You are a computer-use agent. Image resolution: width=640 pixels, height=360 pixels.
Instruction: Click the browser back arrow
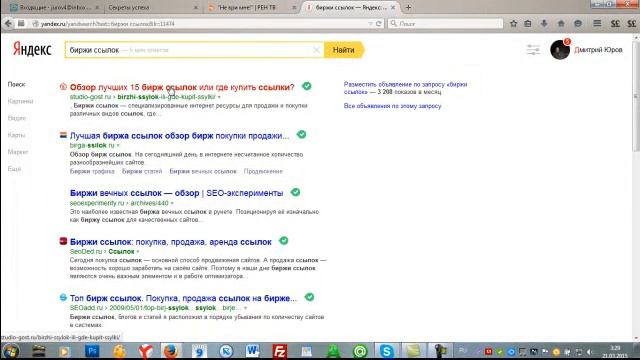[8, 24]
